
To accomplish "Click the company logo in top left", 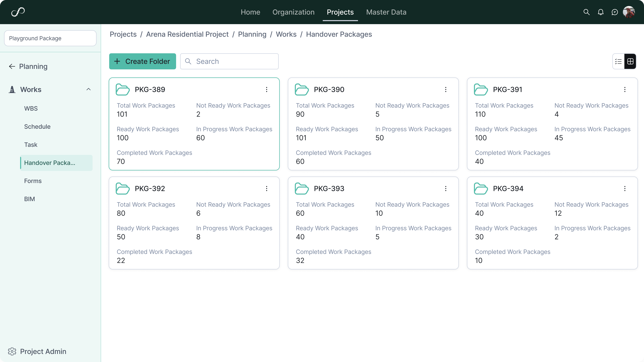I will [18, 12].
